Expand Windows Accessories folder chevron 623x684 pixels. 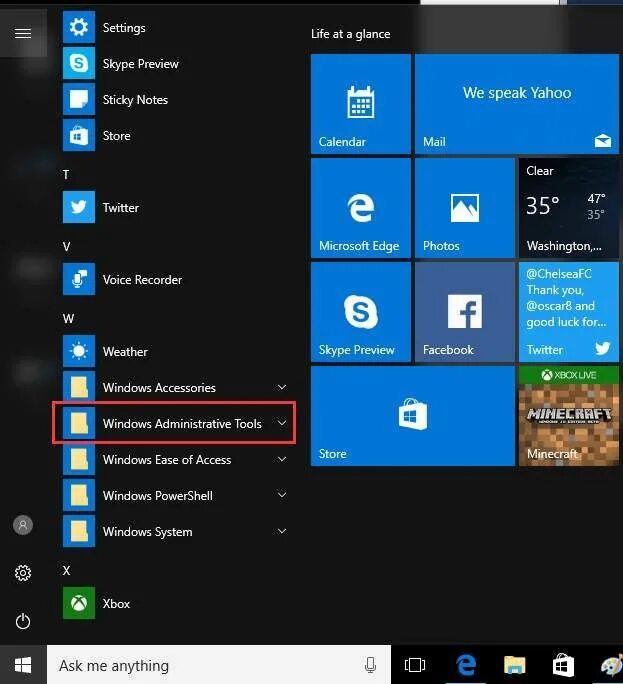pyautogui.click(x=282, y=387)
